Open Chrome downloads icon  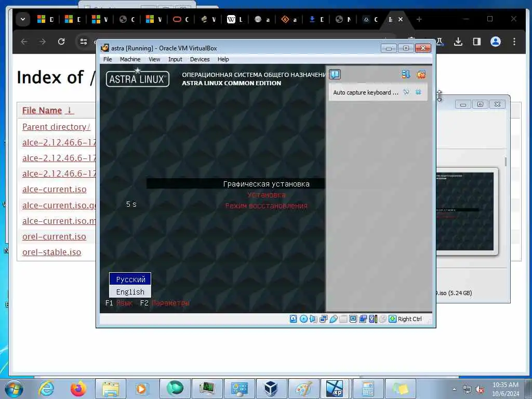click(x=458, y=42)
